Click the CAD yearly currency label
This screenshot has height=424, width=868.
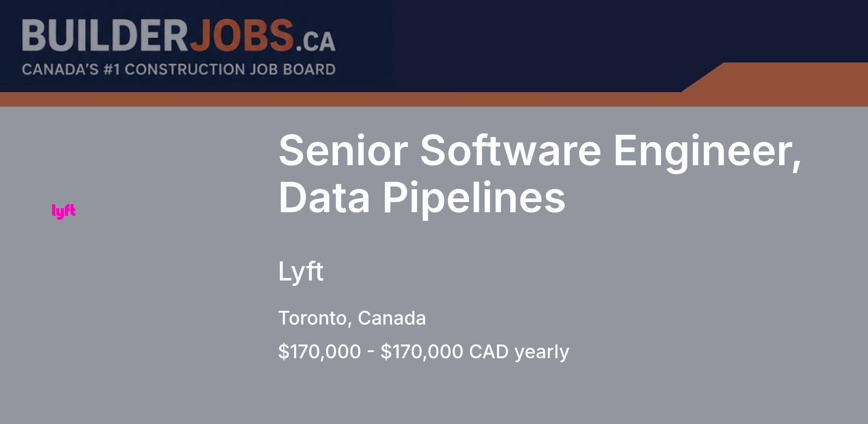(519, 352)
